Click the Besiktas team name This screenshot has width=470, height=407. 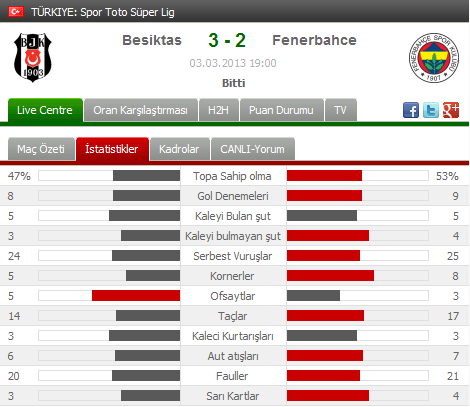pos(152,40)
